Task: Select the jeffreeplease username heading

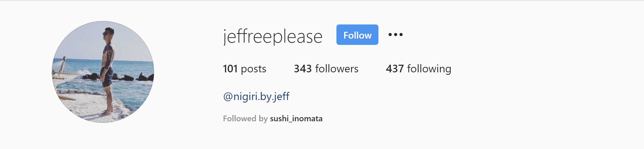Action: pos(273,37)
